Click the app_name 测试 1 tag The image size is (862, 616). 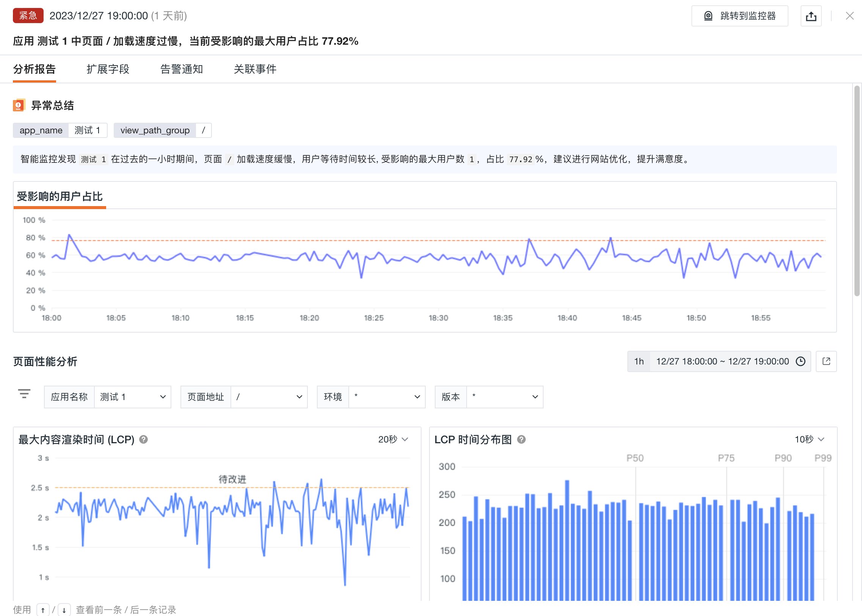pos(60,130)
